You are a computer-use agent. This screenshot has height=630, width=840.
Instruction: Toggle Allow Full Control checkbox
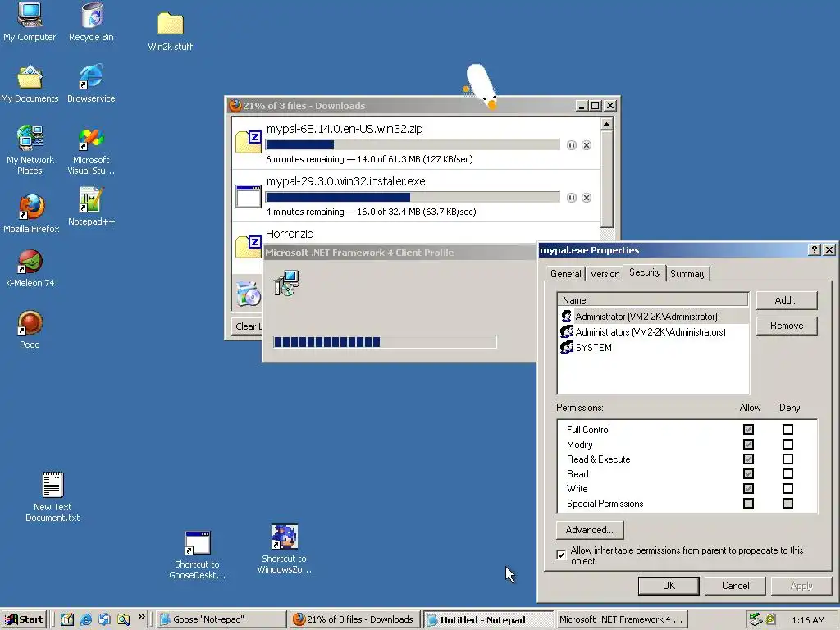[748, 430]
